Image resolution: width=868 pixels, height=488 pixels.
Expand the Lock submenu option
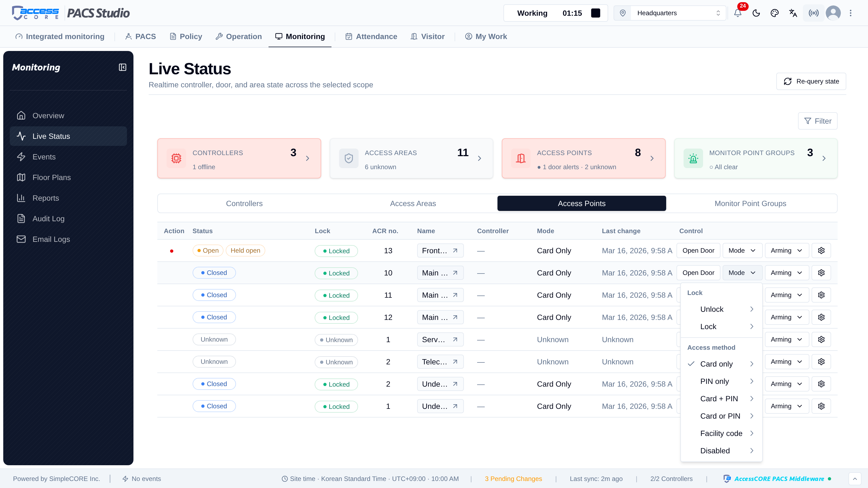click(x=722, y=327)
